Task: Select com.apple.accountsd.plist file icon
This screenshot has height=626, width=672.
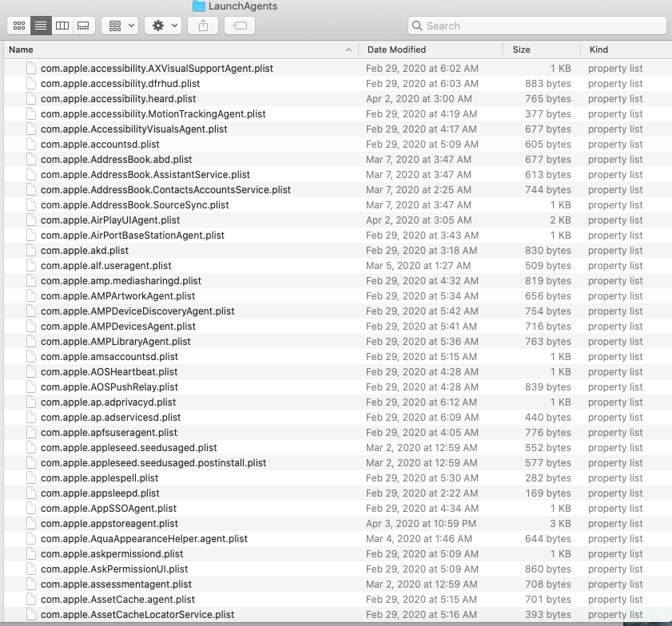Action: click(31, 145)
